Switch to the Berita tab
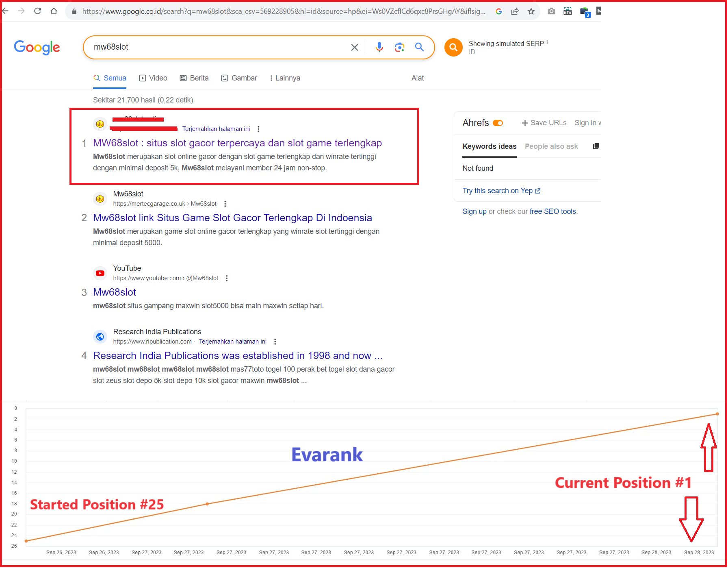 [194, 78]
